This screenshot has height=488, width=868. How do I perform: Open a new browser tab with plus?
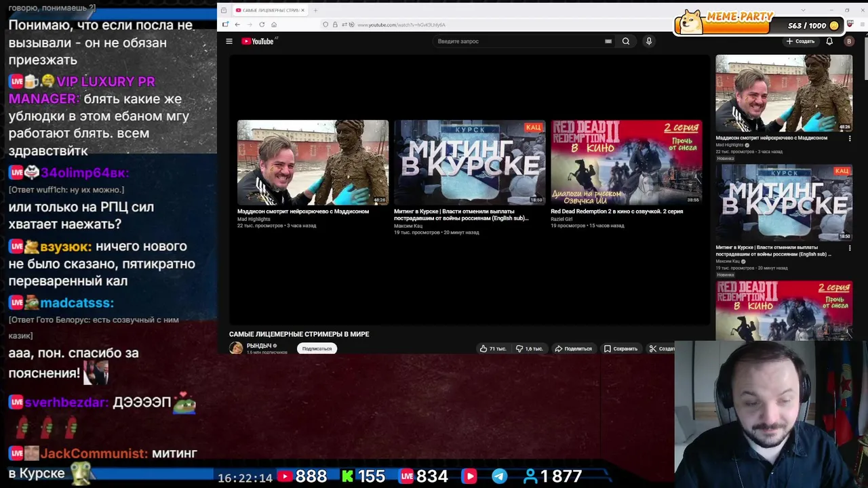pyautogui.click(x=315, y=10)
